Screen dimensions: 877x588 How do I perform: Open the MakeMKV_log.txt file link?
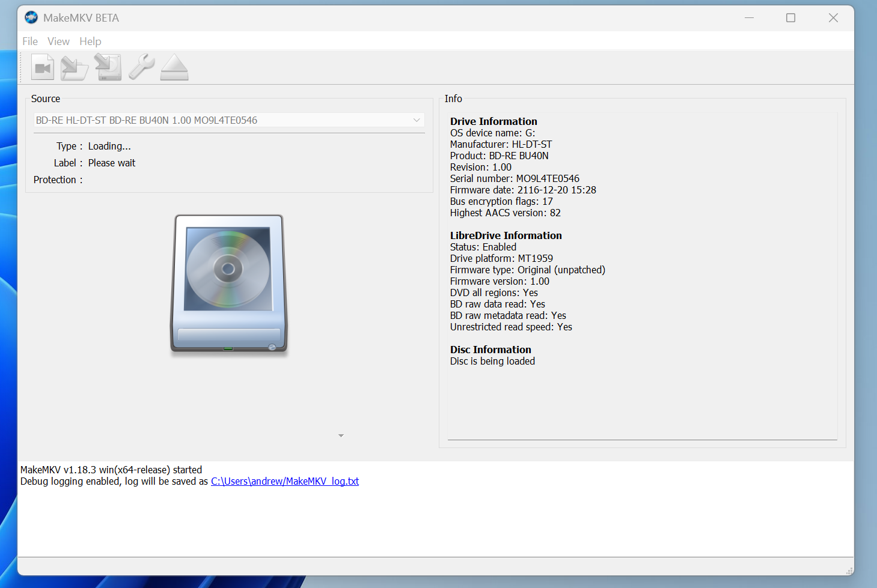click(x=285, y=481)
